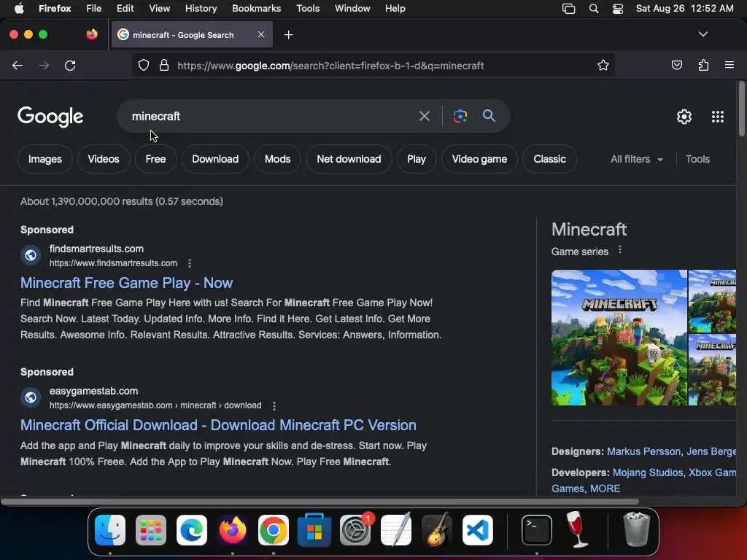Open a new tab with plus
This screenshot has height=560, width=747.
pyautogui.click(x=288, y=35)
